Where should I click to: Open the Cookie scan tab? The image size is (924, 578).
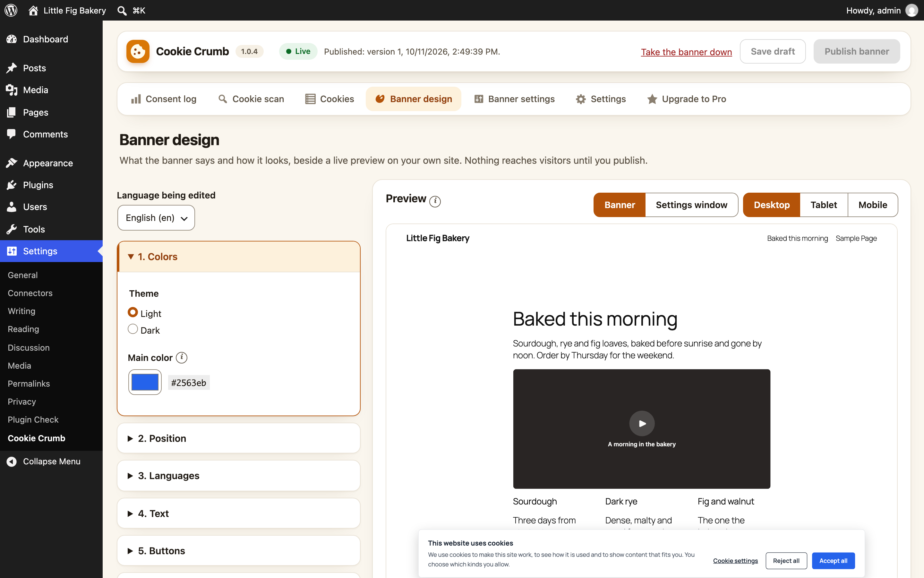251,99
